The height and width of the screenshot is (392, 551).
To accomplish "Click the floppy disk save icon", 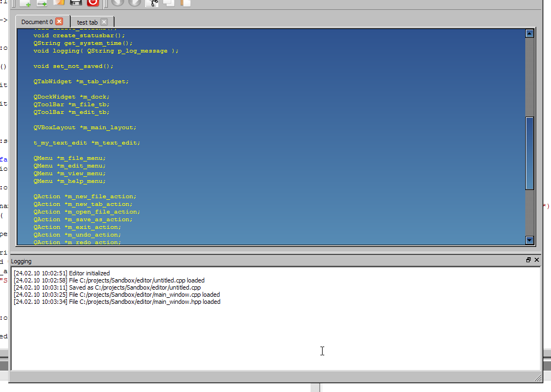I will pyautogui.click(x=76, y=3).
